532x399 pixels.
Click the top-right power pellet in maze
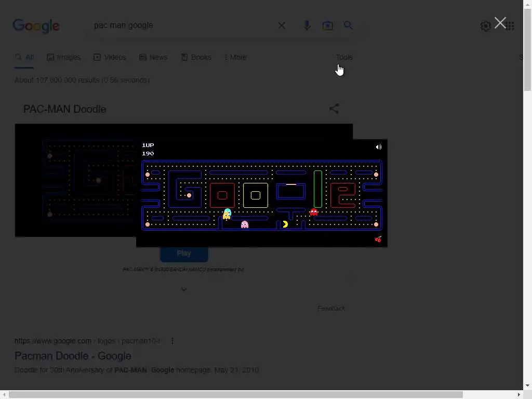click(x=376, y=175)
